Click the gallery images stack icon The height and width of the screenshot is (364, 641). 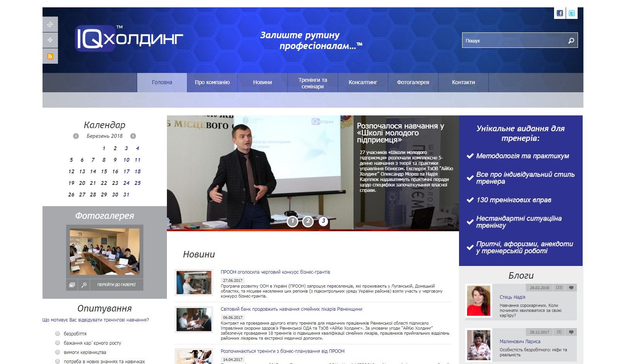72,285
